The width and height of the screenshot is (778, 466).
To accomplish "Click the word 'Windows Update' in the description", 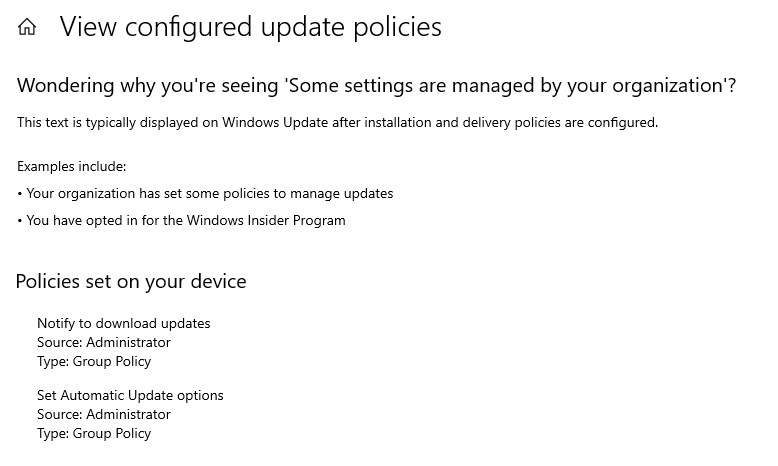I will [x=275, y=123].
